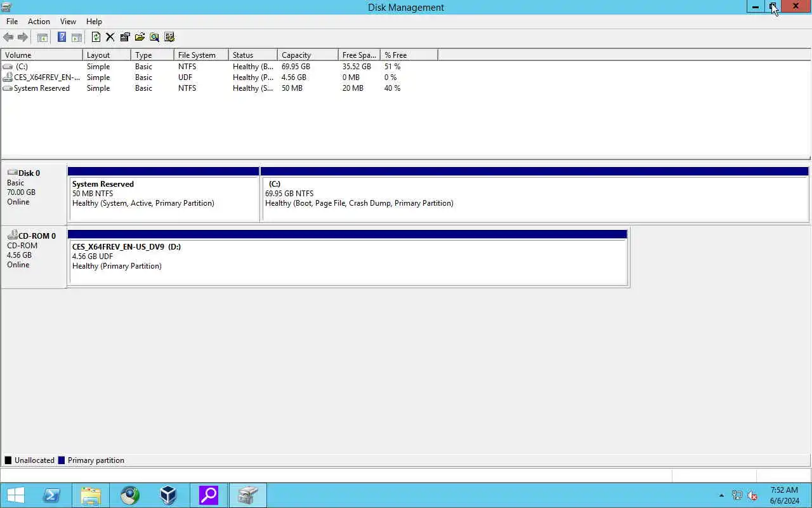
Task: Sort by the File System column header
Action: [201, 55]
